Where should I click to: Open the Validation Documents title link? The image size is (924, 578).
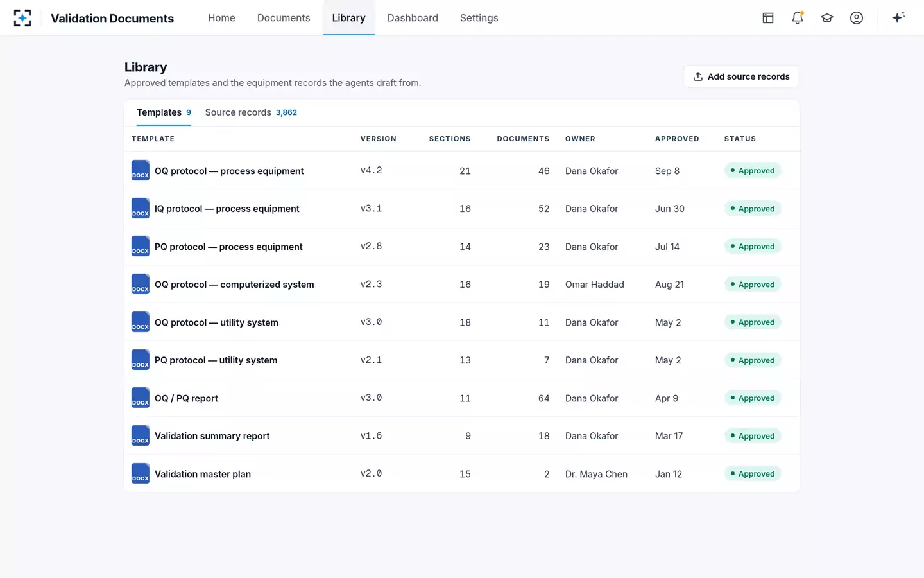click(x=112, y=18)
